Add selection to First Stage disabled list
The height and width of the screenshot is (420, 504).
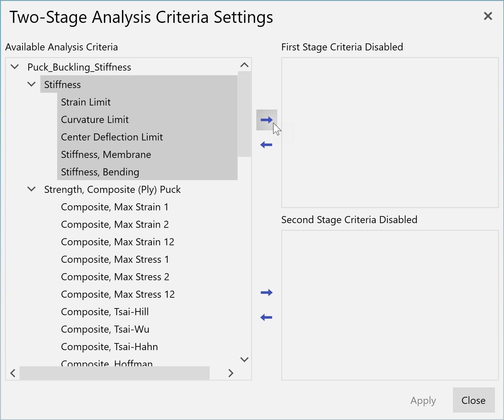[x=266, y=120]
